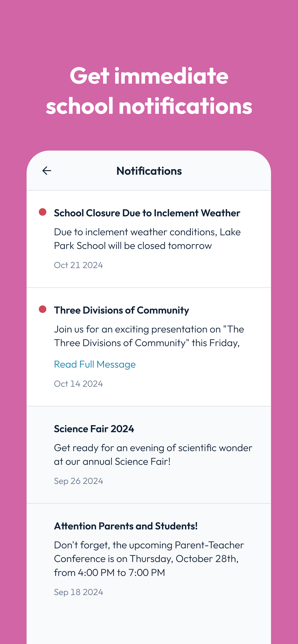Screen dimensions: 298x644
Task: Open Science Fair 2024 notification title
Action: point(94,429)
